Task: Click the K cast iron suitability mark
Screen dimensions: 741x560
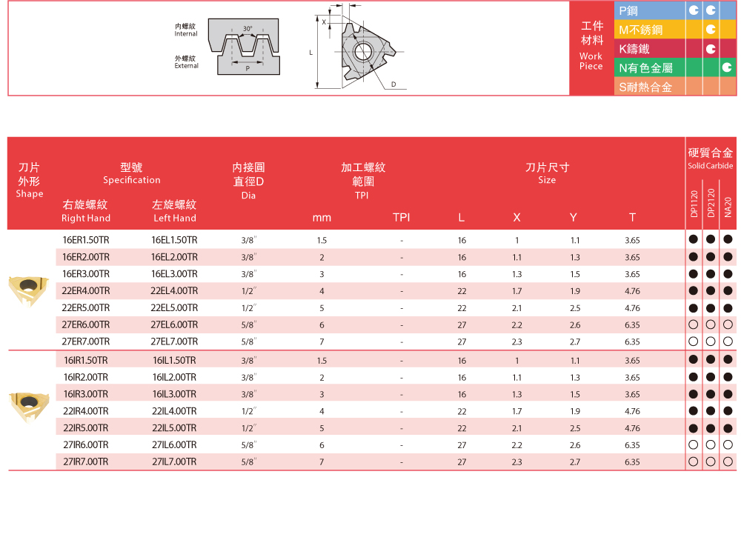Action: (711, 49)
